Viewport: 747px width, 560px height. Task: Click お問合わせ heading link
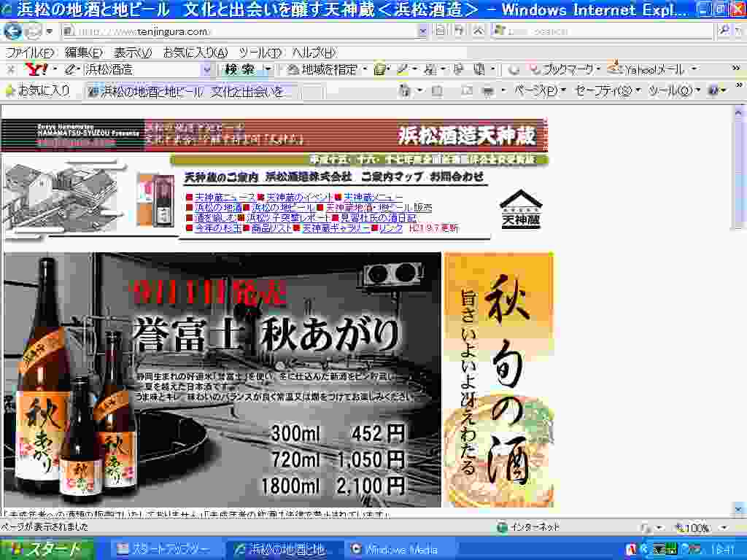457,176
